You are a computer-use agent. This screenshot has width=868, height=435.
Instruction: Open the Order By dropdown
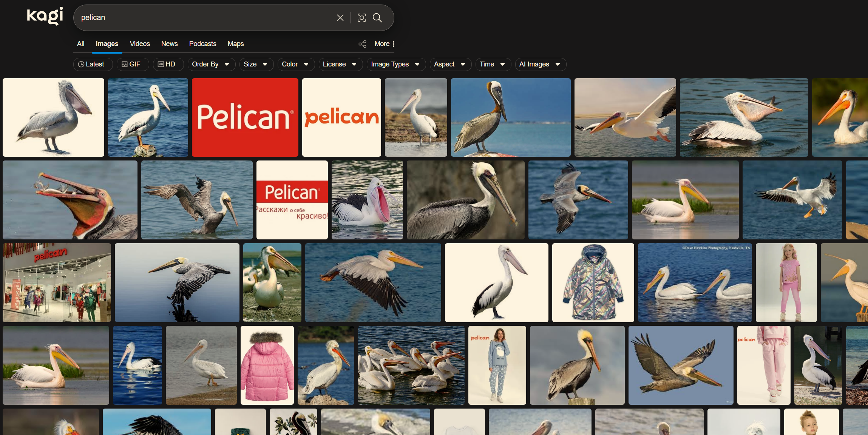coord(211,64)
